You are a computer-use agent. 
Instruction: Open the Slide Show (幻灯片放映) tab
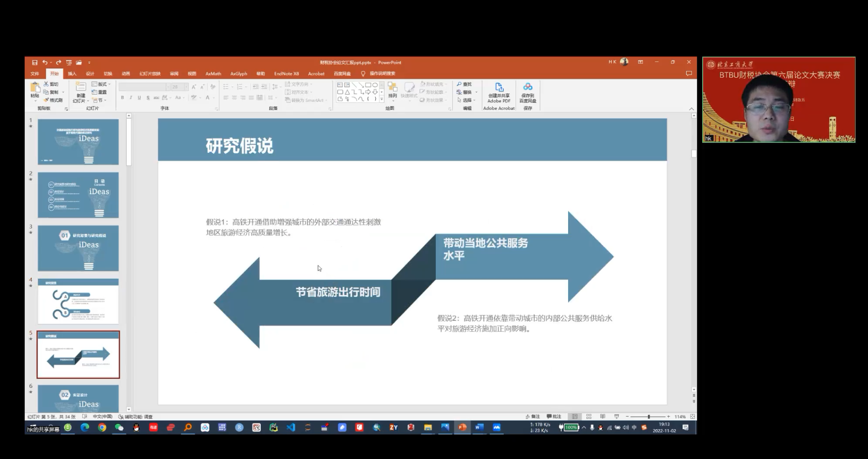150,73
